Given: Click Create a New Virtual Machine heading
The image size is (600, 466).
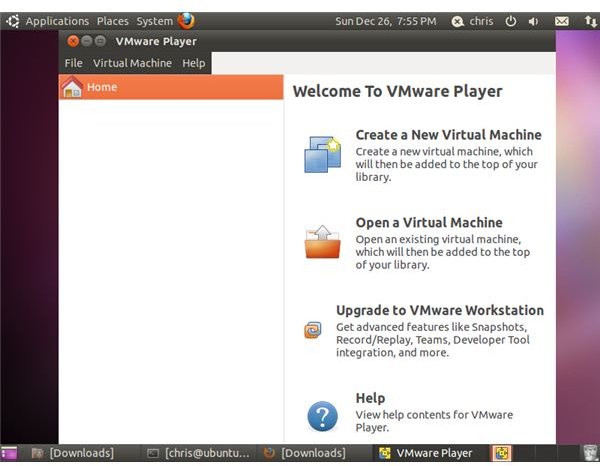Looking at the screenshot, I should click(x=448, y=135).
